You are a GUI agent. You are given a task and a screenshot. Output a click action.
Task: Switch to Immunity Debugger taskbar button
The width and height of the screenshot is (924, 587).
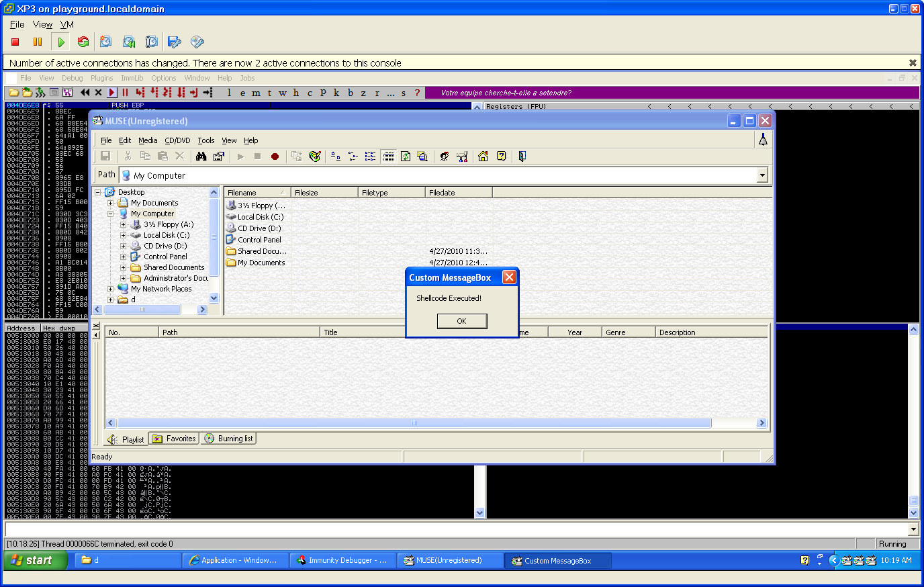point(342,560)
